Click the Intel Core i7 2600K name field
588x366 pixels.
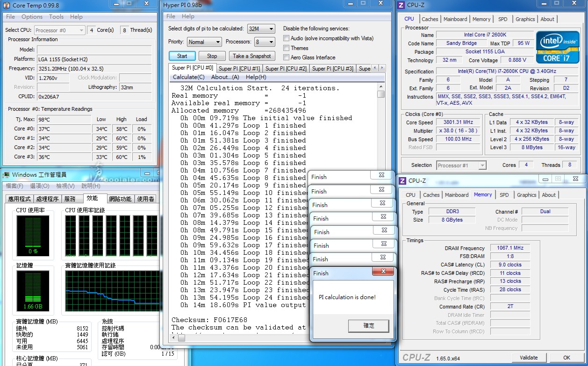point(485,35)
